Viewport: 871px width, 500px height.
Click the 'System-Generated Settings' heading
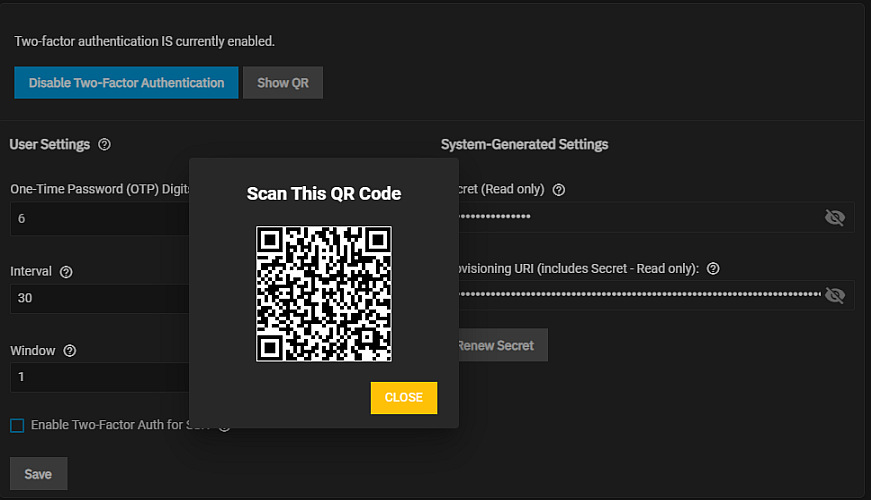524,144
